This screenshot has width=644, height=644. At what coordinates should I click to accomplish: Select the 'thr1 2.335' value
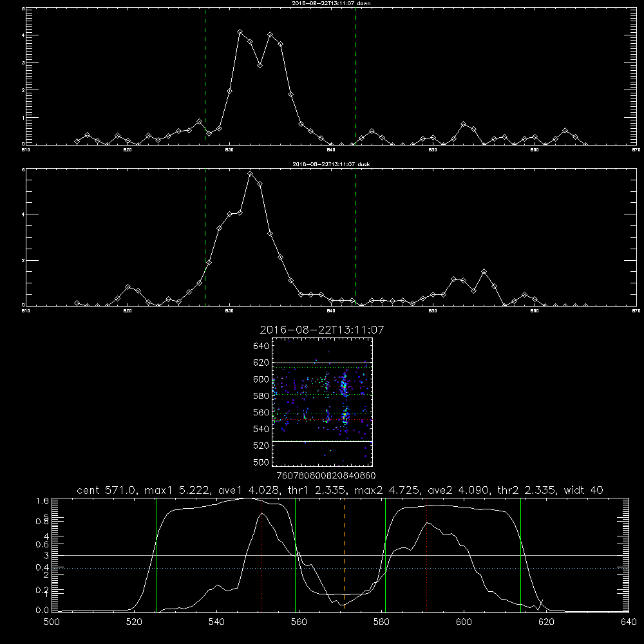(x=317, y=490)
